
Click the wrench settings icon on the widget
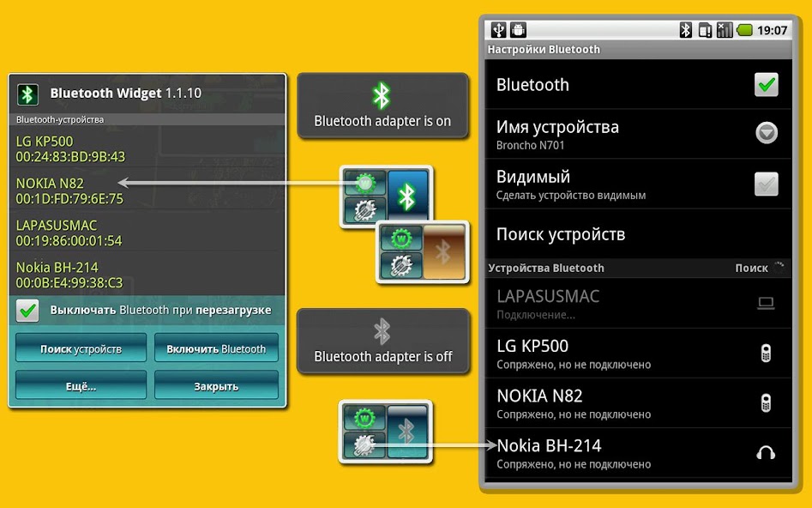click(x=366, y=209)
